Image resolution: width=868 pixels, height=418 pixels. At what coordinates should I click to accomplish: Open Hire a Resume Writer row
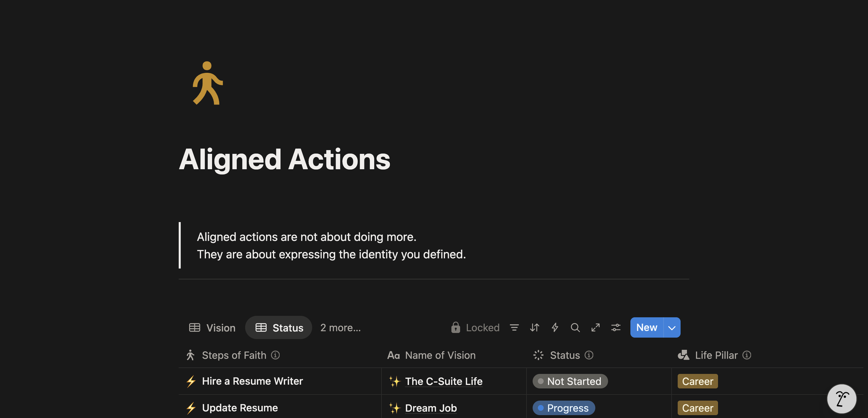[x=252, y=381]
